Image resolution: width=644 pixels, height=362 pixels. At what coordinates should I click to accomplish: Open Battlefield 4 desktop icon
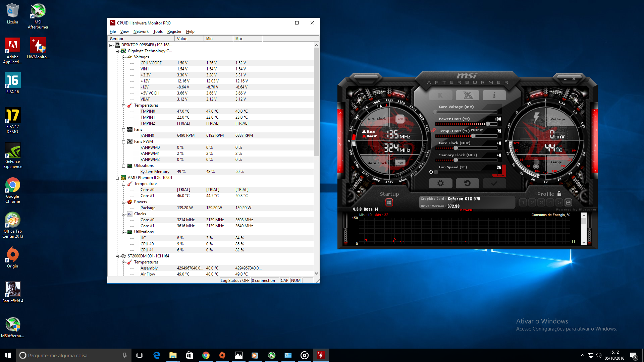click(x=13, y=292)
